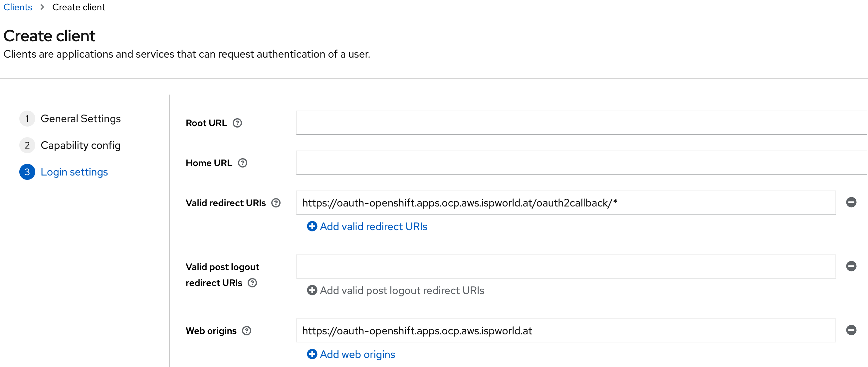This screenshot has height=367, width=868.
Task: Click the Home URL help icon
Action: [242, 163]
